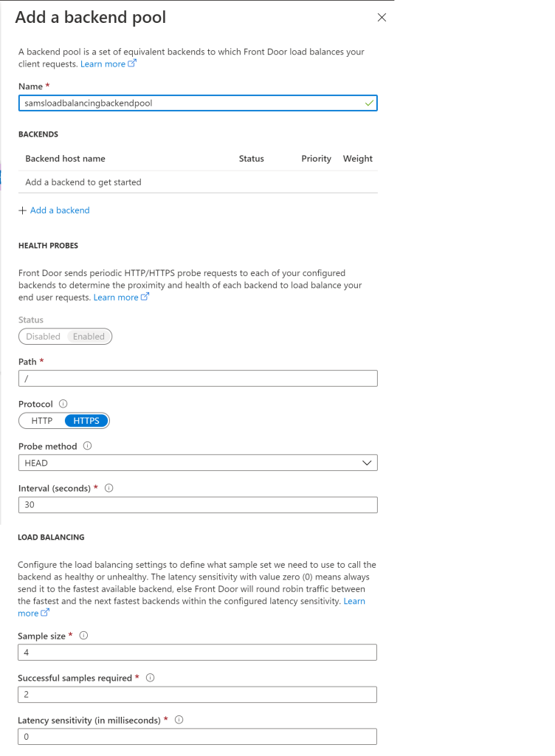Screen dimensions: 555x756
Task: Click info icon next to Interval (seconds)
Action: [109, 488]
